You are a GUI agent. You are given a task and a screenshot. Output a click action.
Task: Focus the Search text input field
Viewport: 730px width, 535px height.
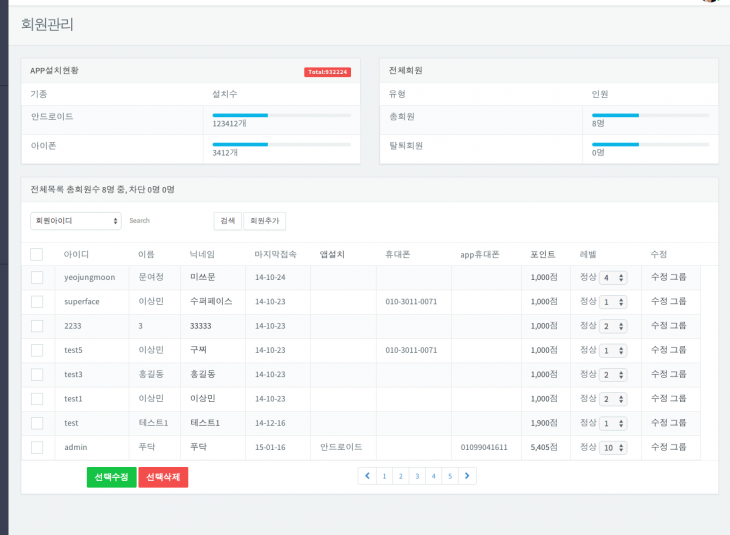167,220
